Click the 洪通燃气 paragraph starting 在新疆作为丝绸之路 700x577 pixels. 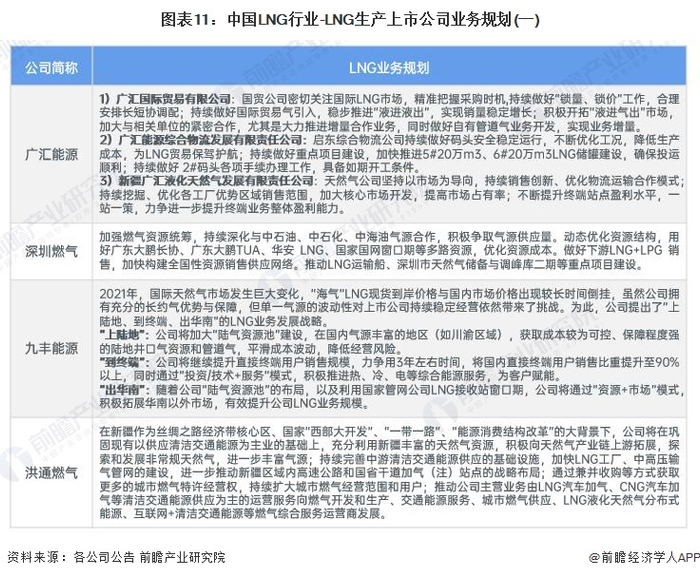[389, 472]
